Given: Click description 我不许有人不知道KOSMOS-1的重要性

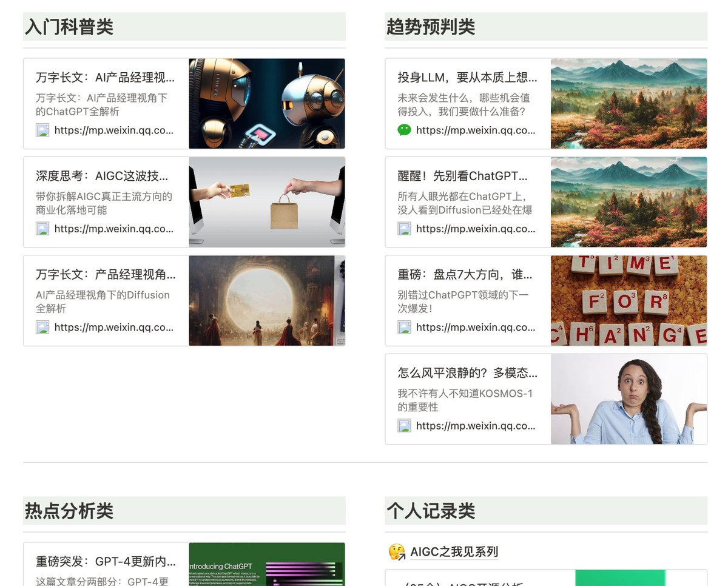Looking at the screenshot, I should tap(465, 400).
